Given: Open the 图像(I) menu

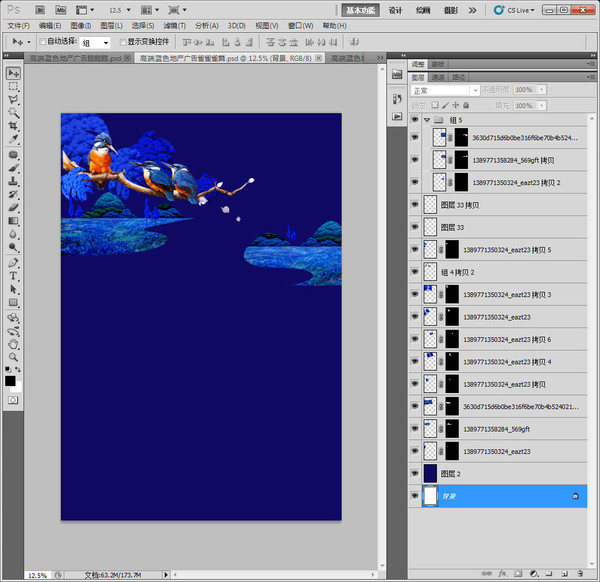Looking at the screenshot, I should click(81, 26).
